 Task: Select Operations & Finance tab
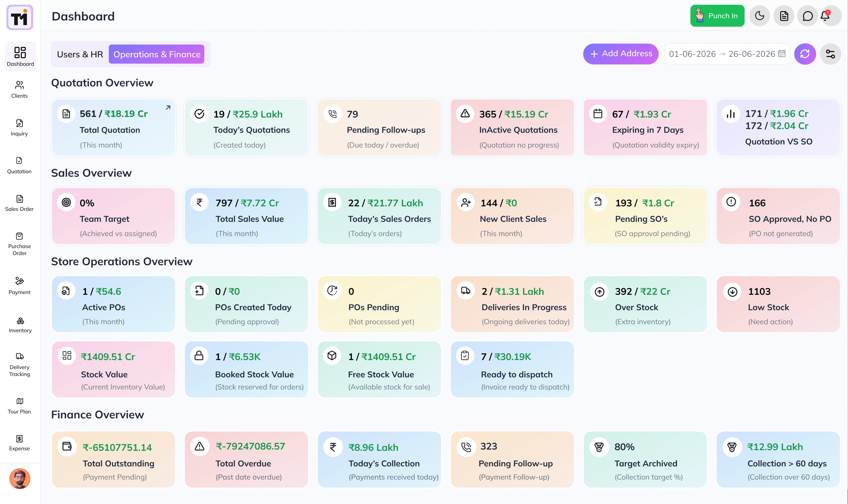pos(157,54)
